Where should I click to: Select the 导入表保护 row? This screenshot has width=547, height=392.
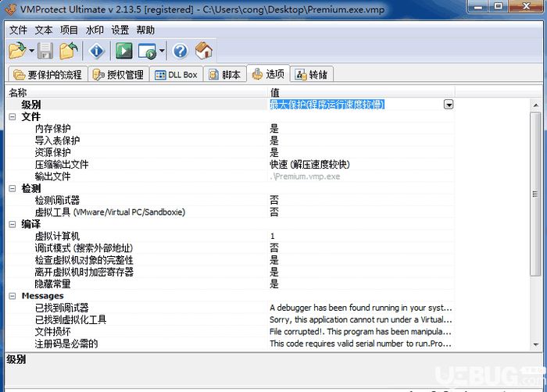point(231,141)
